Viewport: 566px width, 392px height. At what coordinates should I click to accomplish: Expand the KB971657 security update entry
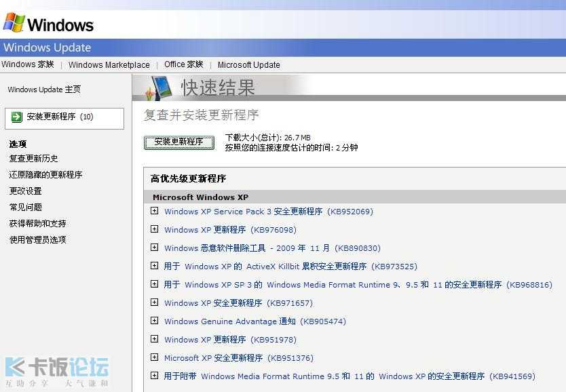(155, 302)
